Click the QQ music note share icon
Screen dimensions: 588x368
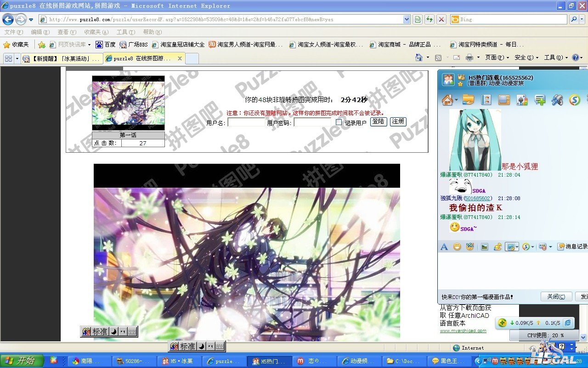[x=498, y=247]
